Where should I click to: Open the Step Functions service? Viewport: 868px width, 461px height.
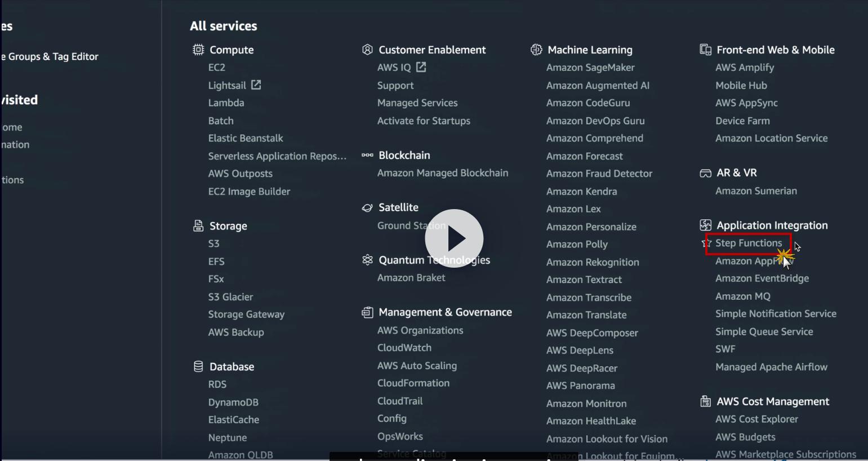(749, 243)
